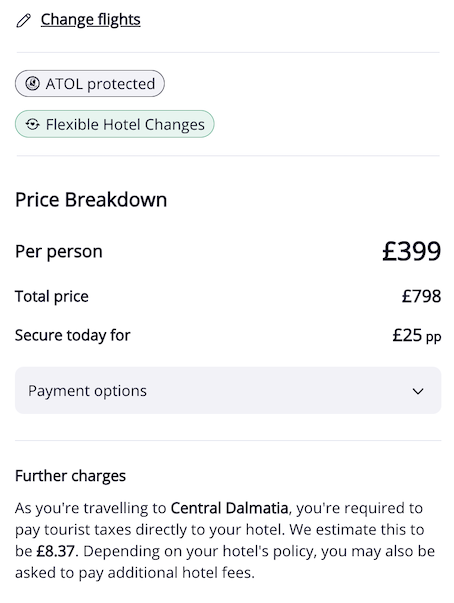The image size is (454, 603).
Task: Open the Change flights link
Action: pos(90,20)
